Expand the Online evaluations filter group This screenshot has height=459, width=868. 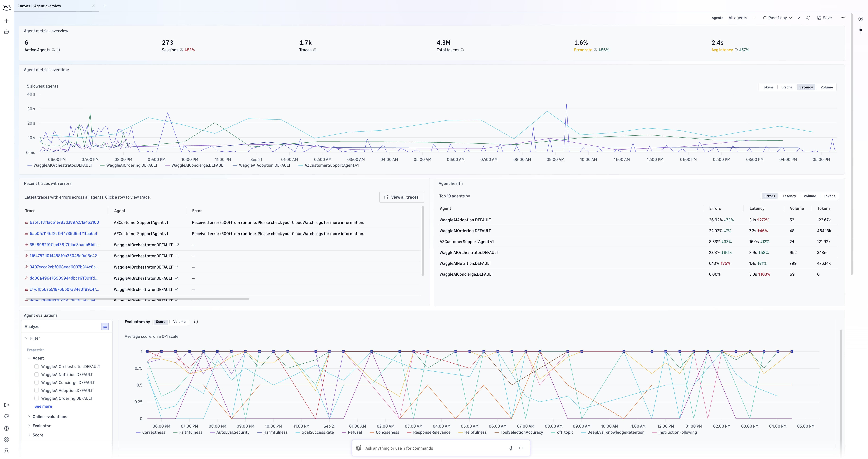click(47, 417)
